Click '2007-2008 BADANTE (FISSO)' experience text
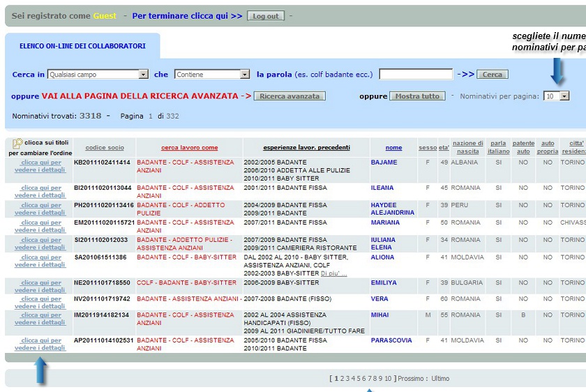Screen dimensions: 586x392 tap(287, 299)
